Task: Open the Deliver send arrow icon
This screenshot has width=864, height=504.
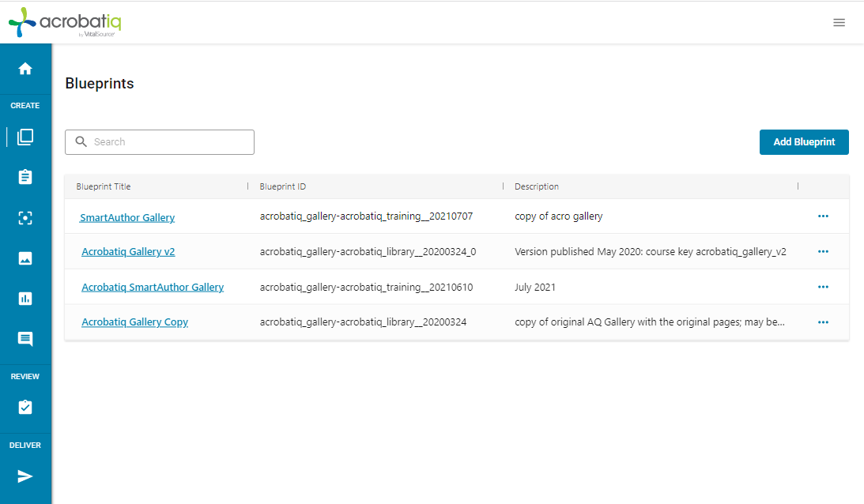Action: 25,476
